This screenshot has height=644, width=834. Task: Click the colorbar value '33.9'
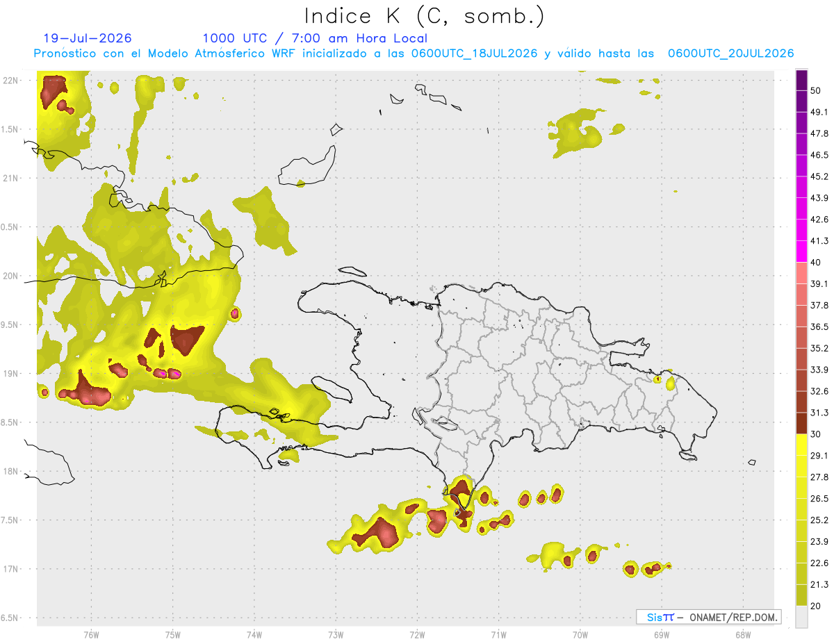(819, 370)
